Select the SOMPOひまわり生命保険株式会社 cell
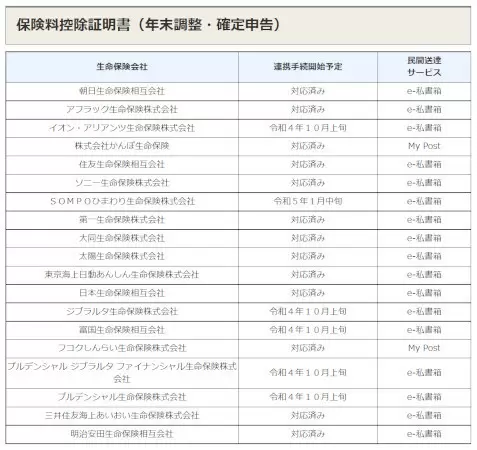This screenshot has height=450, width=477. click(122, 201)
